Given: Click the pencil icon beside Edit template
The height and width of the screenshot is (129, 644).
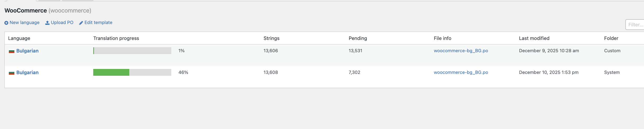Looking at the screenshot, I should (81, 23).
